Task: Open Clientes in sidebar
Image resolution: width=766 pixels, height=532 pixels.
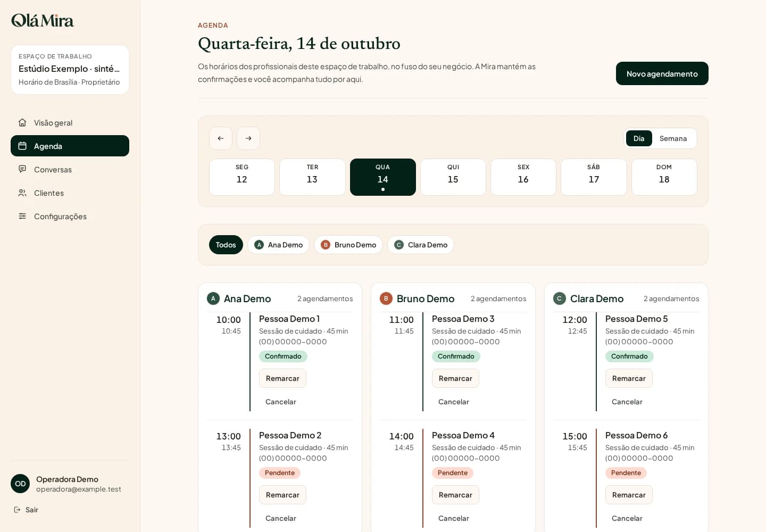Action: click(70, 193)
